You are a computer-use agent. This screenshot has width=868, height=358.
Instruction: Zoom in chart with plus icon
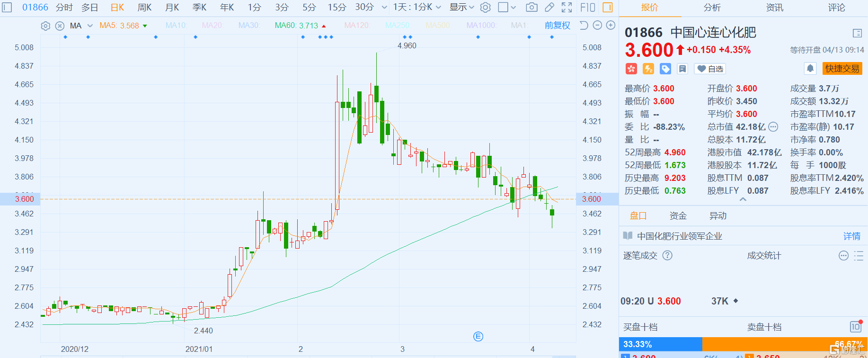611,26
